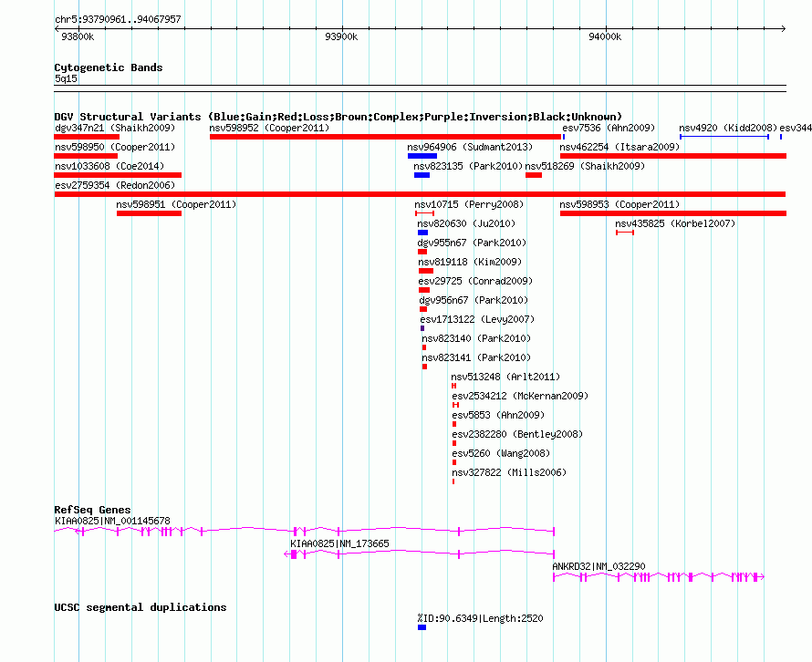Screen dimensions: 812x662
Task: Select variant esv2759354 (Redon2006) label
Action: pyautogui.click(x=115, y=185)
